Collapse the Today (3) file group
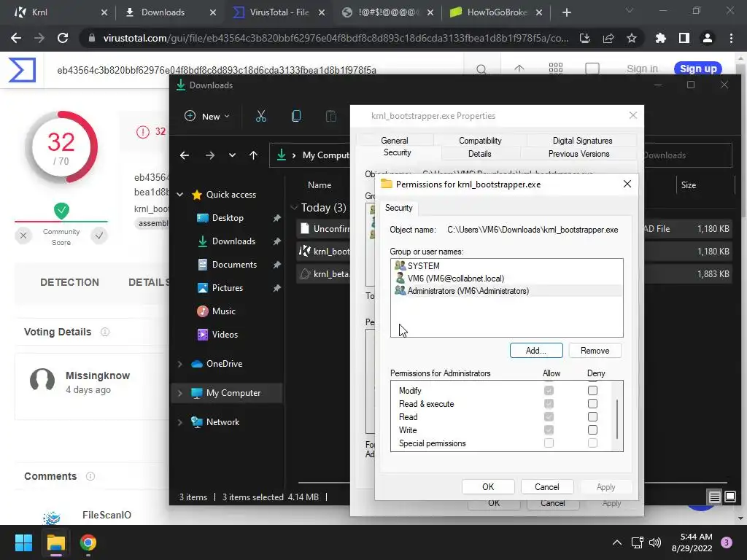Image resolution: width=747 pixels, height=560 pixels. point(294,208)
